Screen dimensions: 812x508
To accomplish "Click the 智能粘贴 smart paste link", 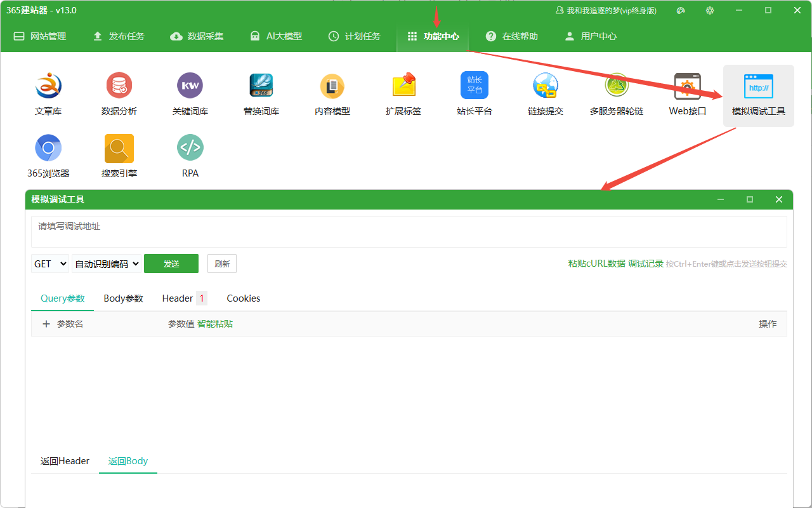I will (x=215, y=324).
